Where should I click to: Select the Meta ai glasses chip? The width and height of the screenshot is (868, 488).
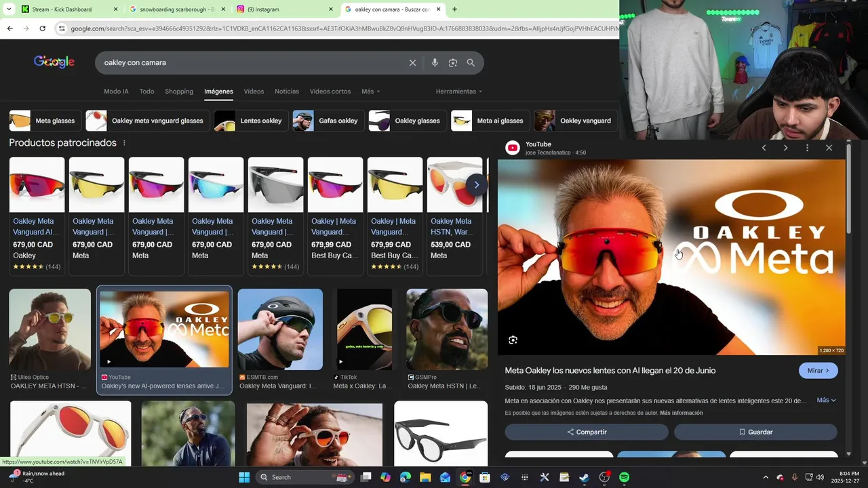click(490, 121)
